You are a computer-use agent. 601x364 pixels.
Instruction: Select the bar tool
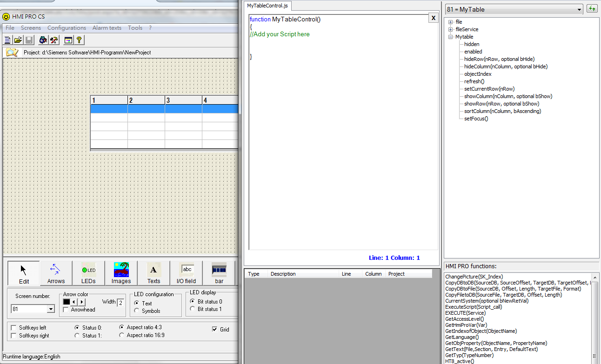tap(219, 273)
